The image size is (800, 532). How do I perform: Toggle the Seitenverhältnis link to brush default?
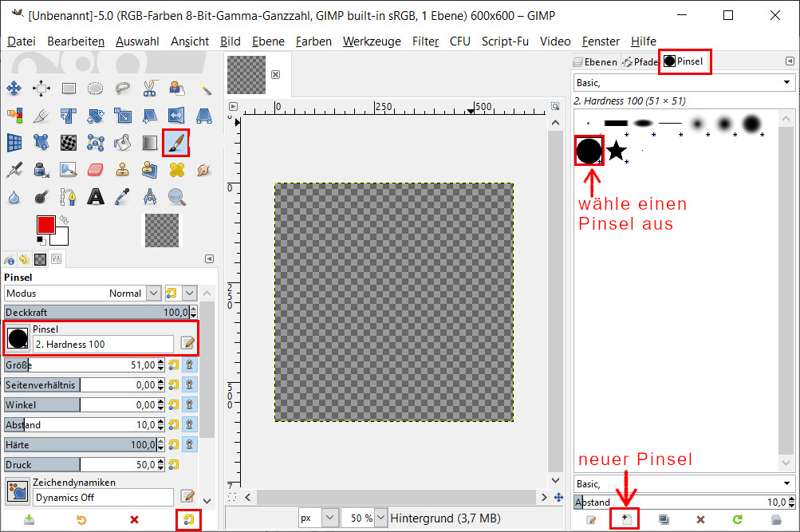(x=189, y=384)
